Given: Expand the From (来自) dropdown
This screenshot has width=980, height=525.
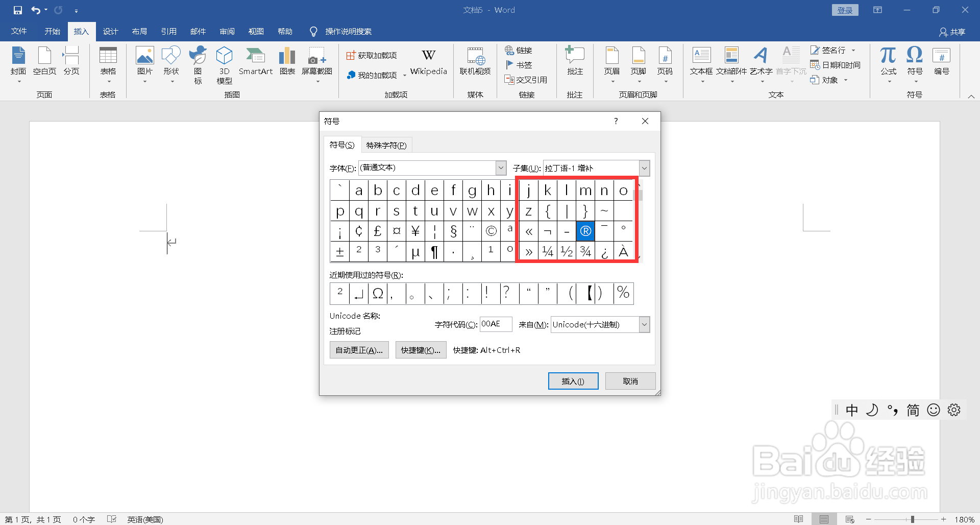Looking at the screenshot, I should pyautogui.click(x=644, y=324).
